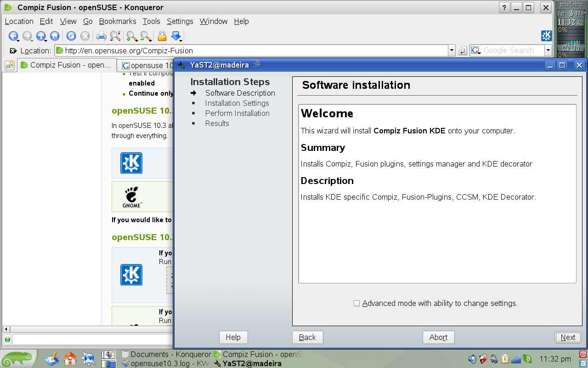The height and width of the screenshot is (368, 588).
Task: Open Google search bar dropdown arrow
Action: 548,51
